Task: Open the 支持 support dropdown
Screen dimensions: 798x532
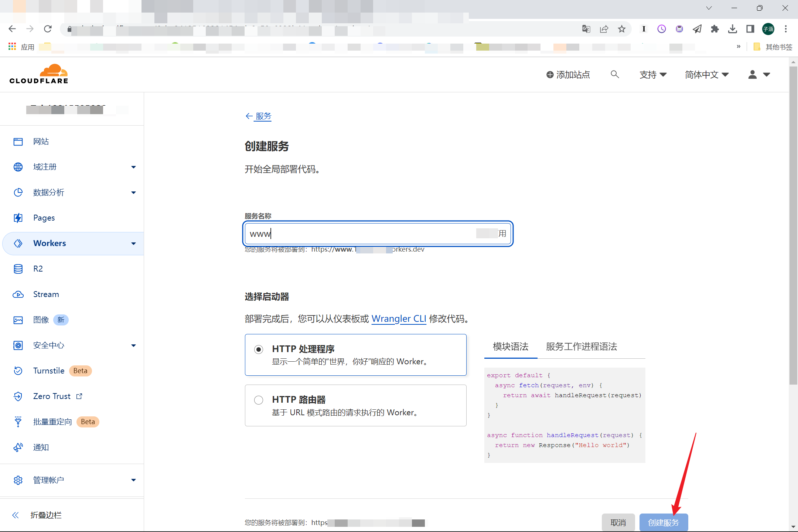Action: [653, 75]
